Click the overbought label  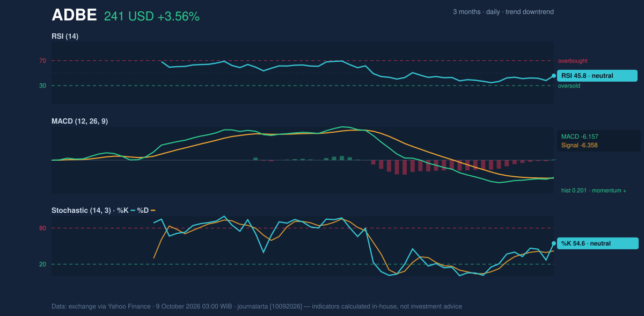[573, 61]
